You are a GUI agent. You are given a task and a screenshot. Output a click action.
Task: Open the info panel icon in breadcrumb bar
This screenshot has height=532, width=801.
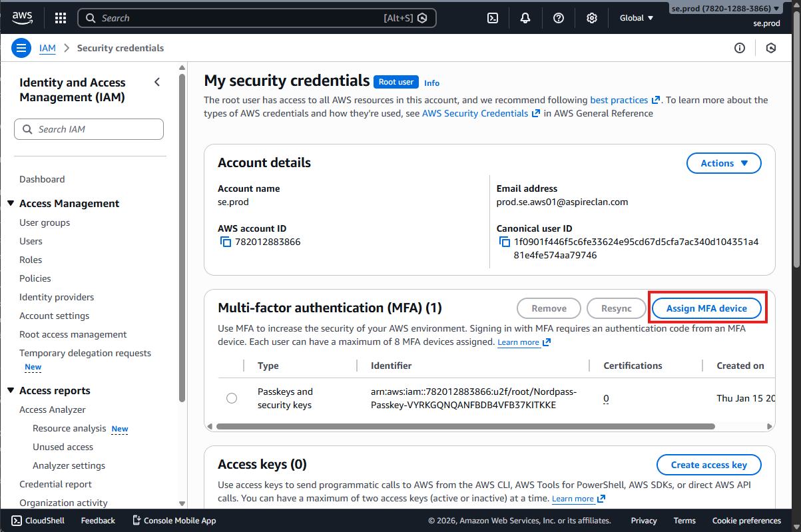(x=739, y=48)
